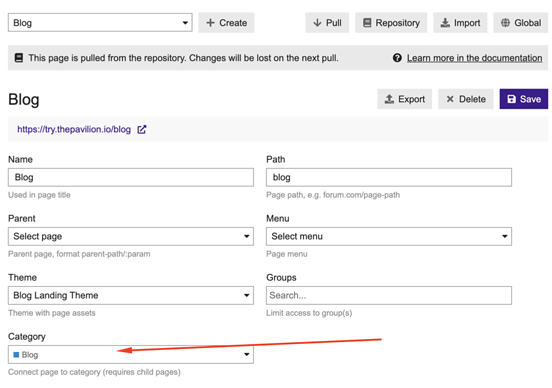This screenshot has width=552, height=388.
Task: Open Learn more in the documentation link
Action: (x=474, y=58)
